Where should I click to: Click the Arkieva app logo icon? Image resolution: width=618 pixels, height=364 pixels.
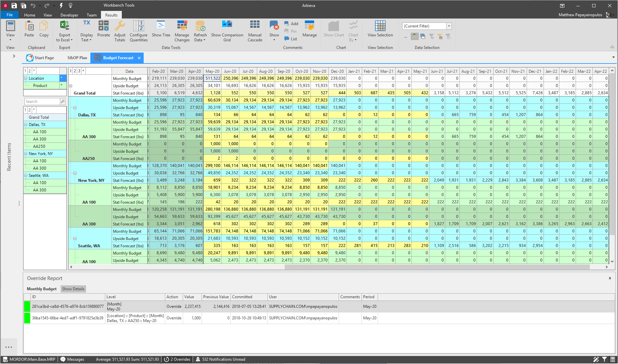[x=5, y=6]
